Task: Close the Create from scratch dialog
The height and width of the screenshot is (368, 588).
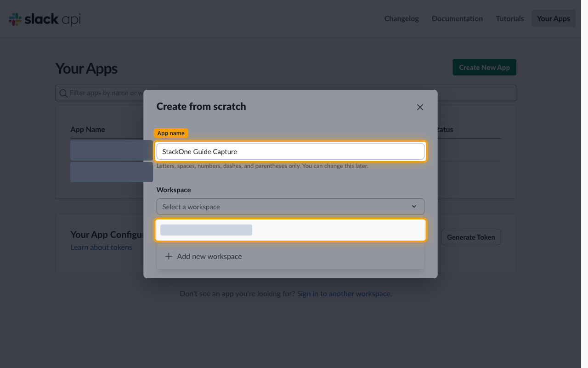Action: point(420,107)
